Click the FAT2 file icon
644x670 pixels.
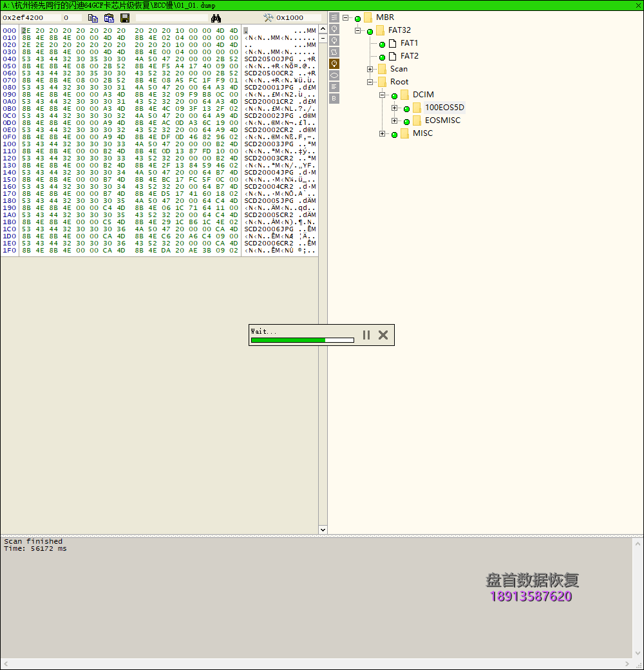pos(392,56)
